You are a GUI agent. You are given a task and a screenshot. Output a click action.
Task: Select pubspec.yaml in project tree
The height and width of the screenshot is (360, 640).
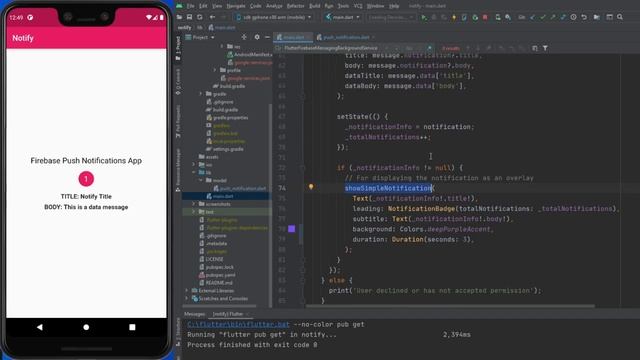point(217,275)
